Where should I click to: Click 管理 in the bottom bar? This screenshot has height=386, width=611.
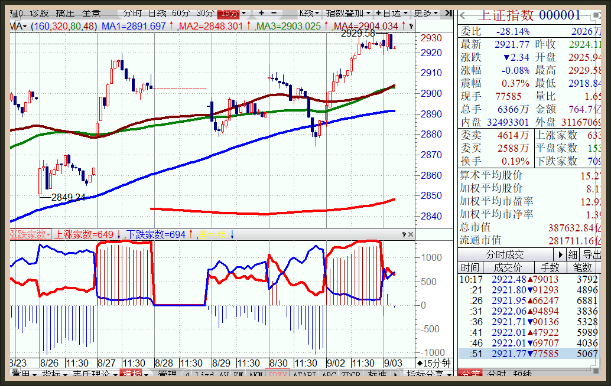(x=167, y=374)
